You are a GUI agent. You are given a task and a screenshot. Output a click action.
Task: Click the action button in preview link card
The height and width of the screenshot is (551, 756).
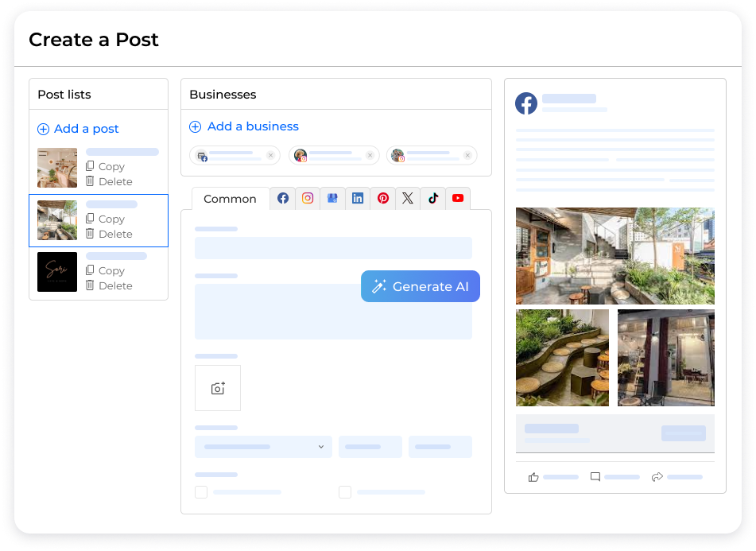[x=683, y=433]
